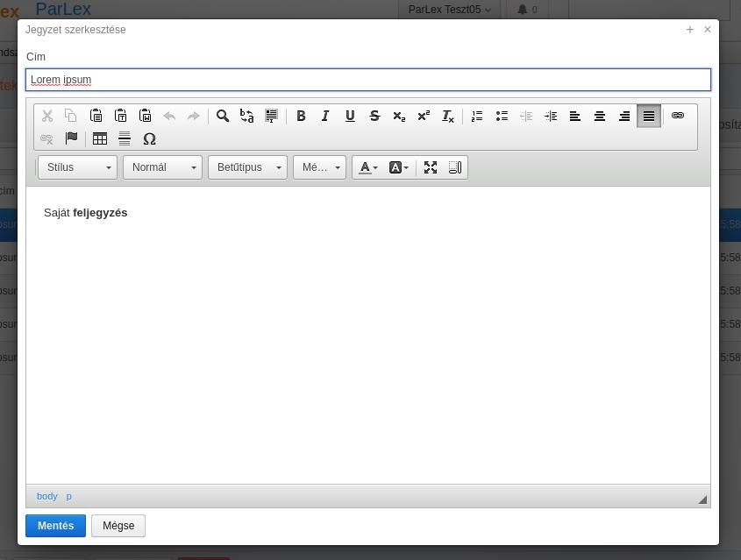
Task: Maximize the editor area
Action: [430, 167]
